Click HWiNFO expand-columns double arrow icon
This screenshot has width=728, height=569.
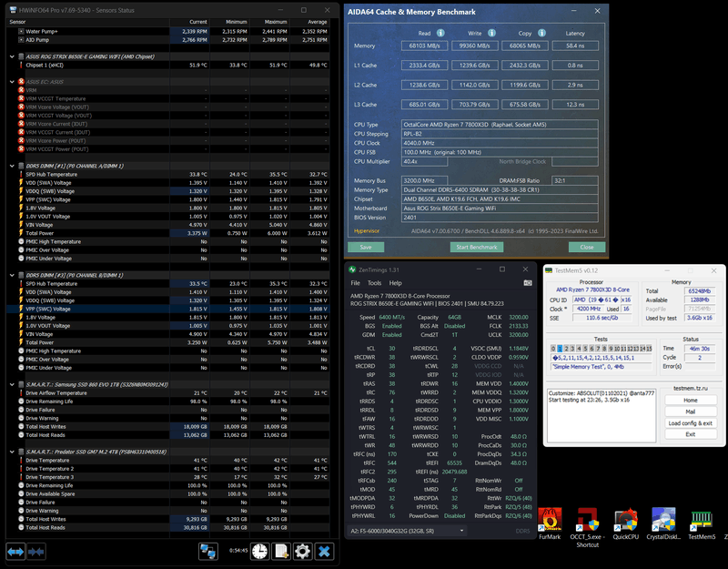[x=15, y=552]
